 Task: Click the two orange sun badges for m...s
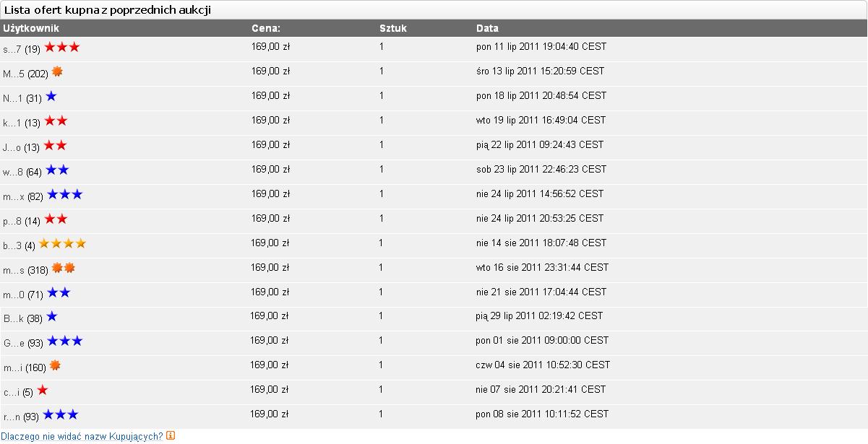point(64,268)
